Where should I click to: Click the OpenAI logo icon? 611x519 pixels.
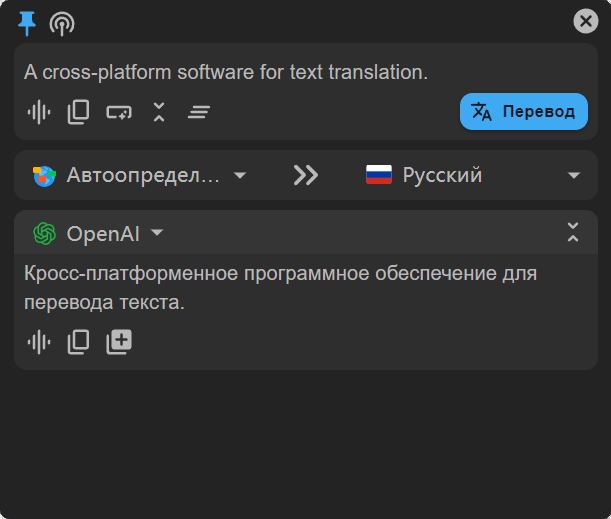click(x=44, y=233)
